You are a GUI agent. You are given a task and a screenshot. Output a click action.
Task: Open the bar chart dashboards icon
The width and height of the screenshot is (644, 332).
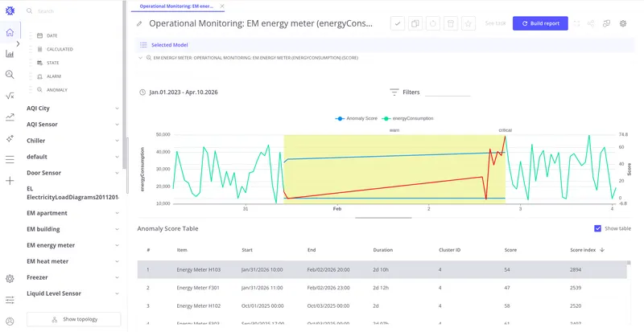[10, 54]
